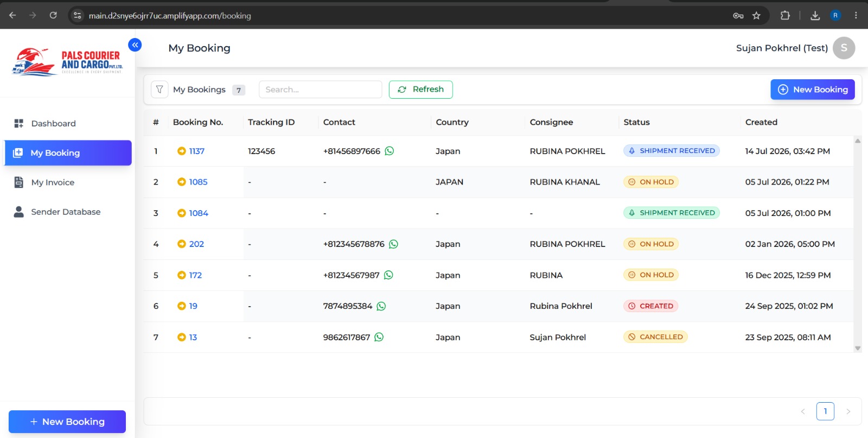The width and height of the screenshot is (868, 438).
Task: Click SHIPMENT RECEIVED badge in booking 1084 row
Action: coord(672,213)
